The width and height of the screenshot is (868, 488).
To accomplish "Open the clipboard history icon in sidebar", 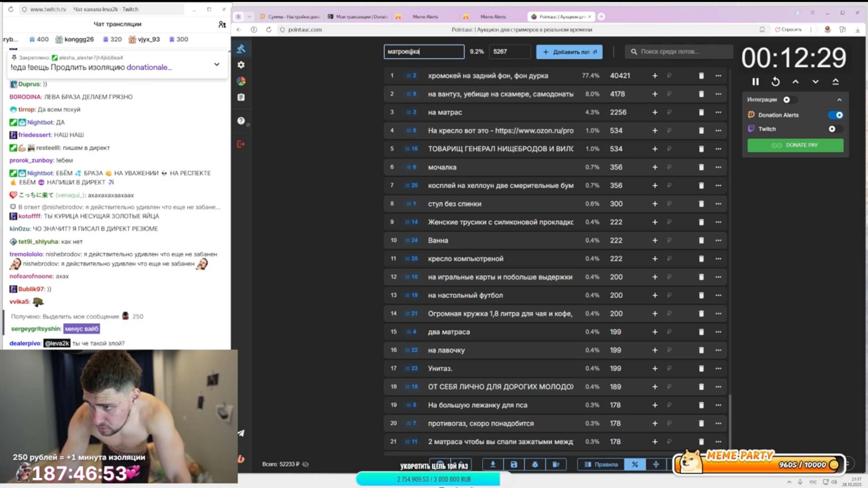I will [x=241, y=97].
